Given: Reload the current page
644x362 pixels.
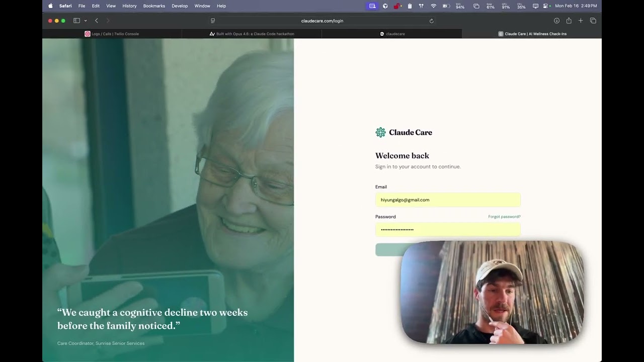Looking at the screenshot, I should [x=431, y=21].
